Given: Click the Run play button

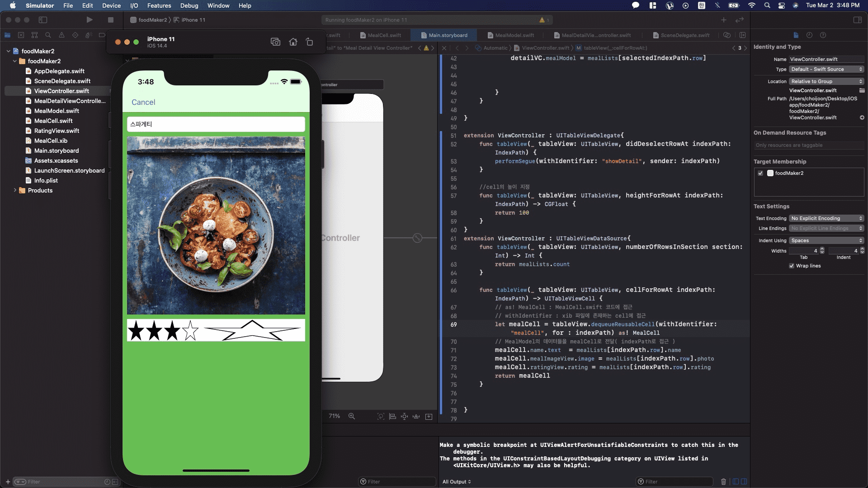Looking at the screenshot, I should click(x=90, y=20).
